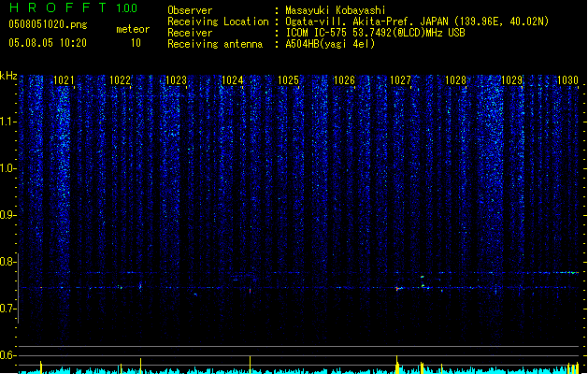Screen dimensions: 588x374
Task: Click the Receiving antenna field label
Action: click(215, 44)
